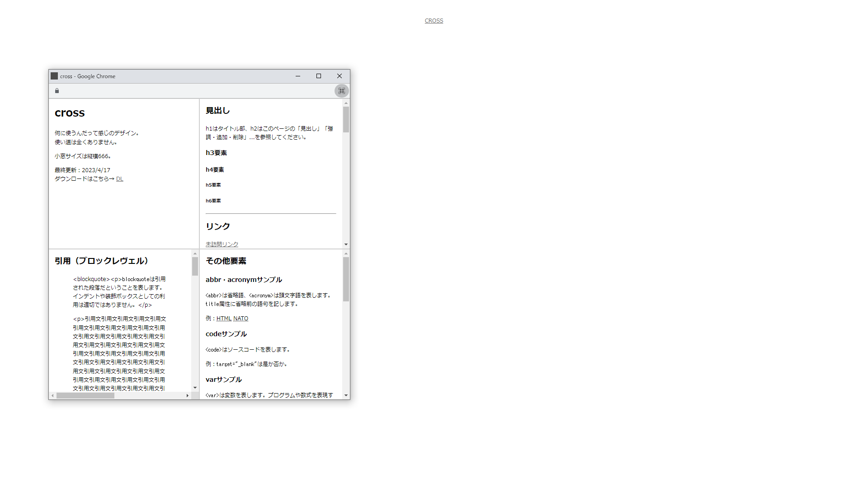Click up arrow of 引用 pane vertical scrollbar
Screen dimensions: 868x488
pos(195,253)
